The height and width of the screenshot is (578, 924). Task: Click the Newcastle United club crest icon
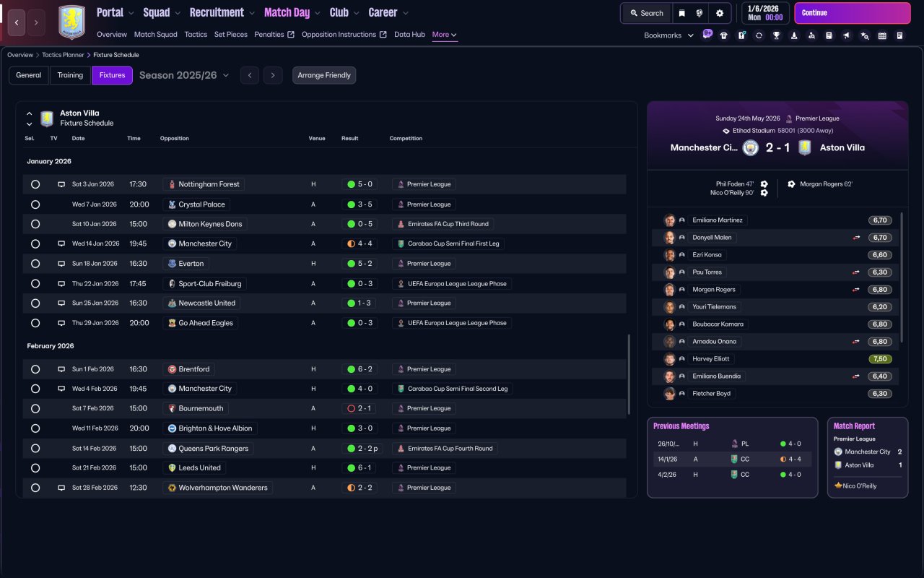(172, 303)
